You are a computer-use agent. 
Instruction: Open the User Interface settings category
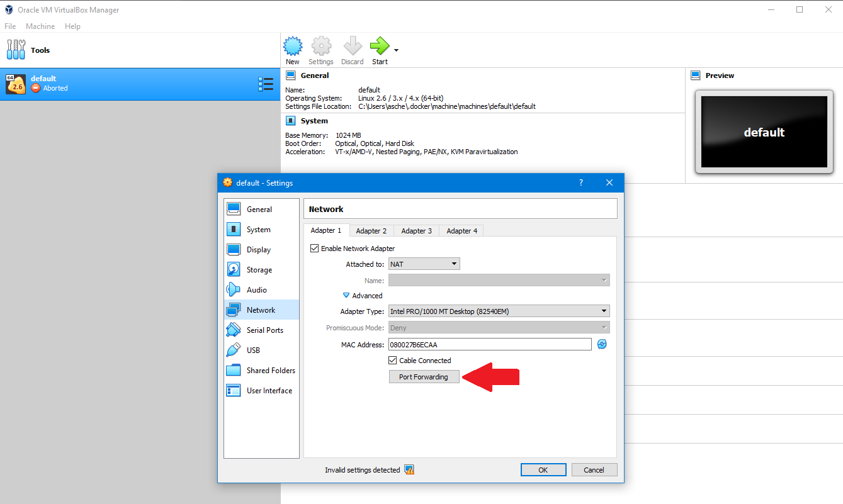point(261,391)
